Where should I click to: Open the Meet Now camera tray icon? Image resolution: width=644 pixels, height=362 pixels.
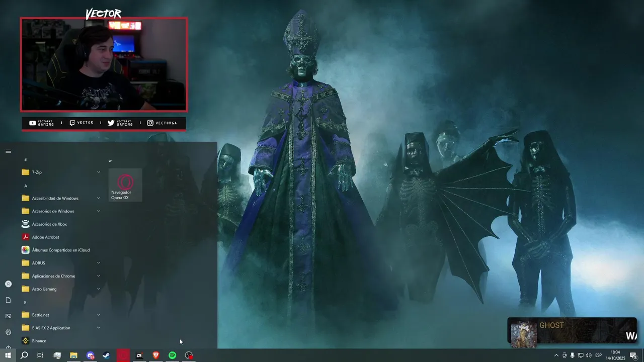click(564, 355)
